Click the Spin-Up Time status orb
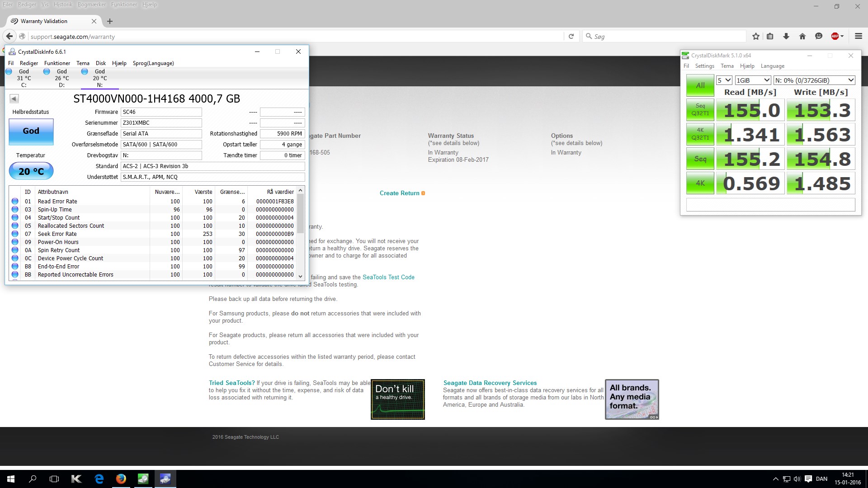This screenshot has width=868, height=488. (x=15, y=209)
